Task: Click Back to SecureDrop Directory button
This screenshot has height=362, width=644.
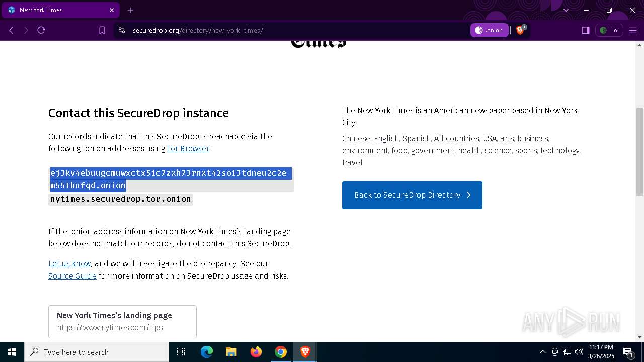Action: 412,195
